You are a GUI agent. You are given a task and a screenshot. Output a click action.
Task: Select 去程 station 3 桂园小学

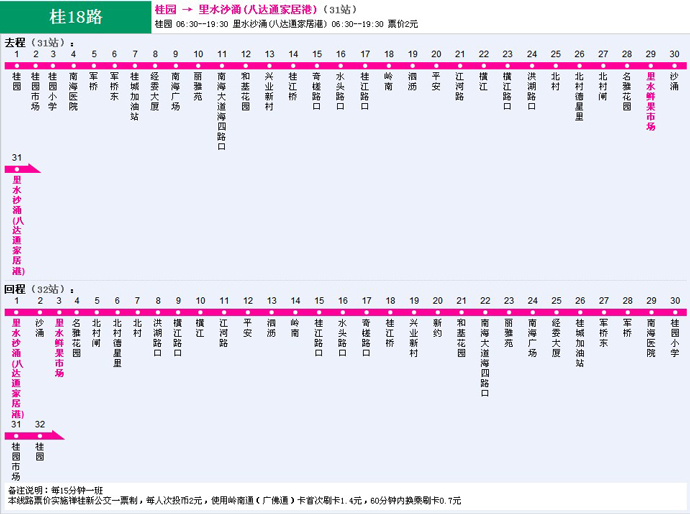point(53,91)
